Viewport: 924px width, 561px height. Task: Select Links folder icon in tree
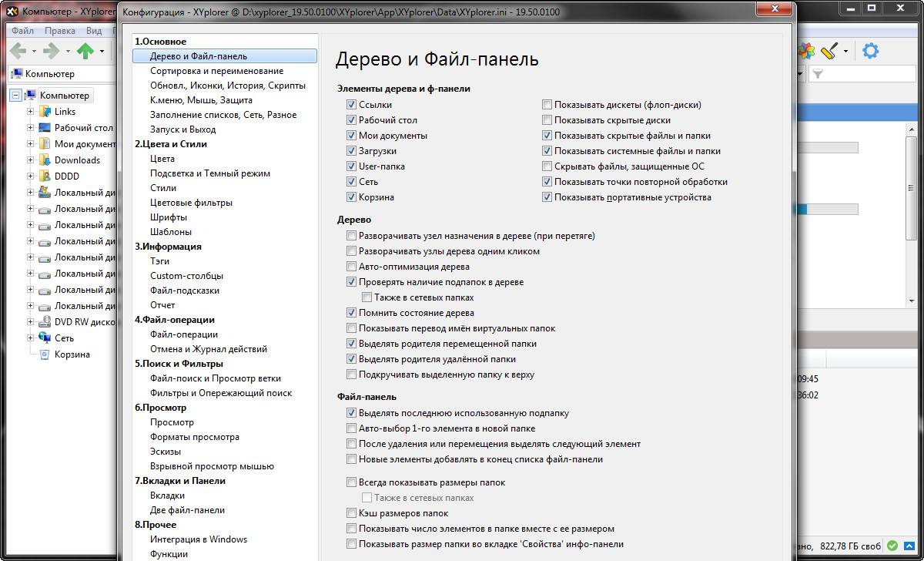pyautogui.click(x=45, y=112)
